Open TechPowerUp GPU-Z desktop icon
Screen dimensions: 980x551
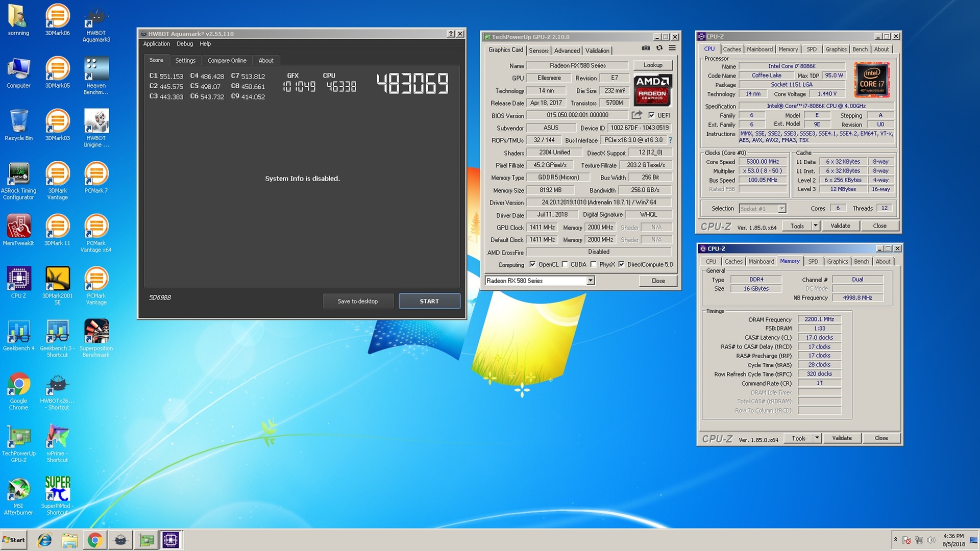pos(18,444)
